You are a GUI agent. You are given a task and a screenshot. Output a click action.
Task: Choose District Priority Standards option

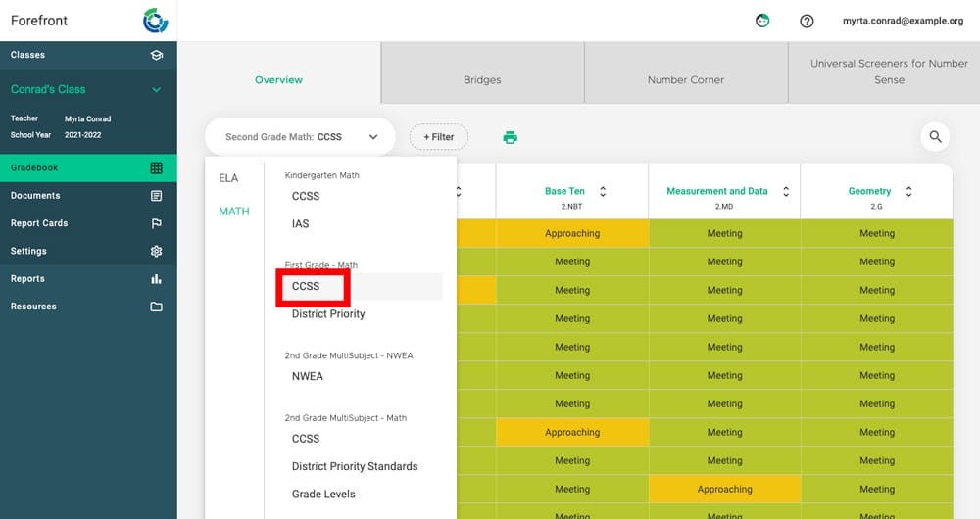click(x=355, y=466)
